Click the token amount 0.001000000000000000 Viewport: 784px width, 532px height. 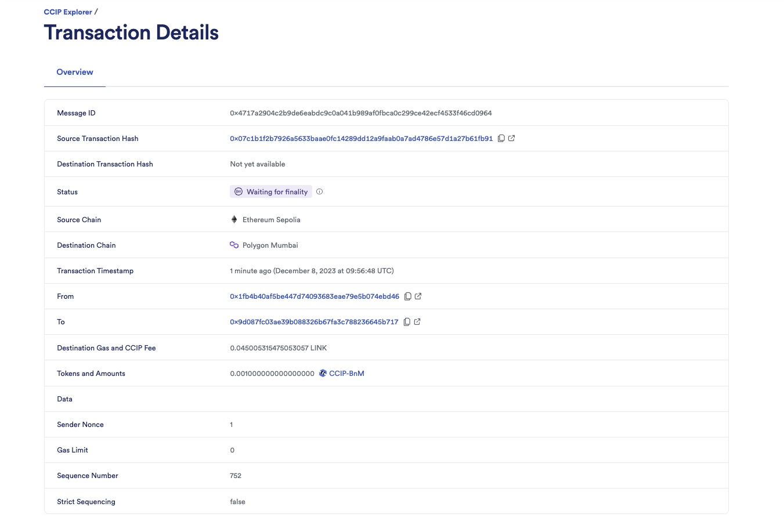coord(272,374)
